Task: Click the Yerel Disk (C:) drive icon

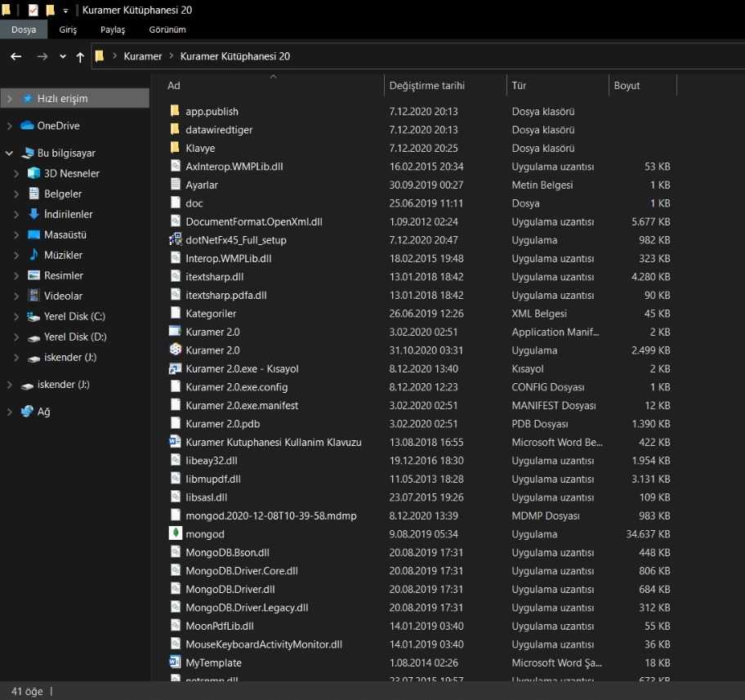Action: pos(33,316)
